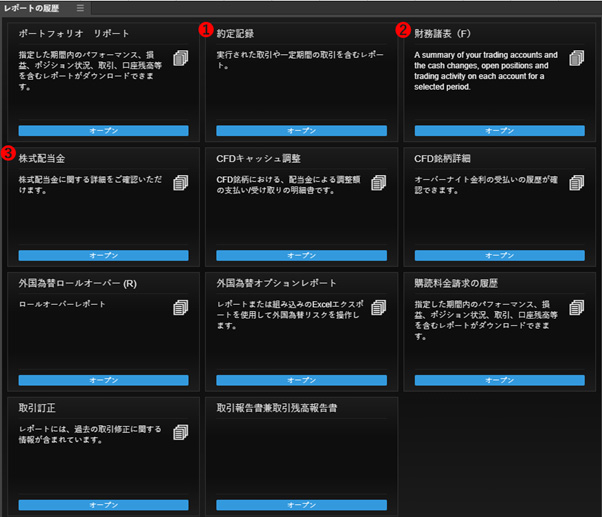The width and height of the screenshot is (602, 517).
Task: Click document icon in CFDキャッシュ調整 card
Action: point(379,183)
